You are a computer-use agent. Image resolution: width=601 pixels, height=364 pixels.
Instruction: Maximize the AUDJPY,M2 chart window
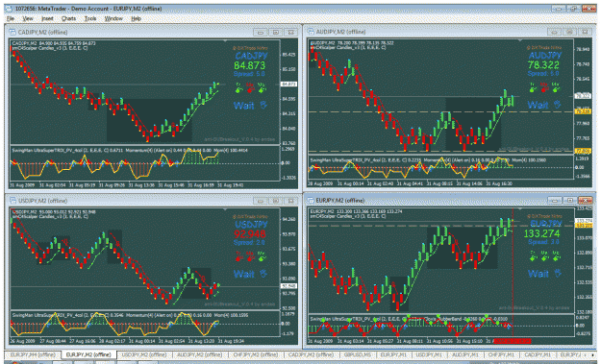point(569,32)
